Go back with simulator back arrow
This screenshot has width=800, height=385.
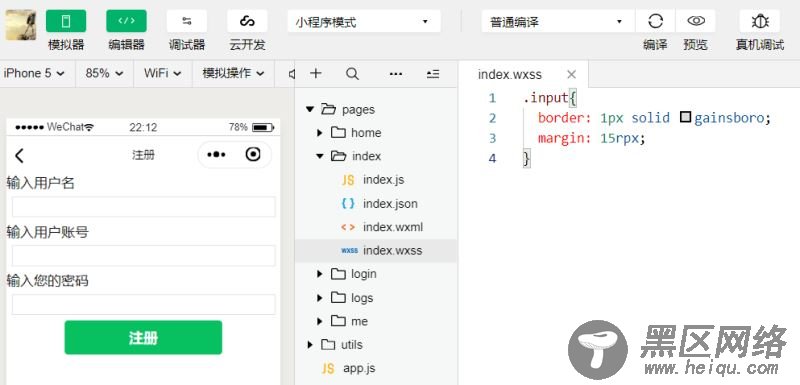pos(19,156)
